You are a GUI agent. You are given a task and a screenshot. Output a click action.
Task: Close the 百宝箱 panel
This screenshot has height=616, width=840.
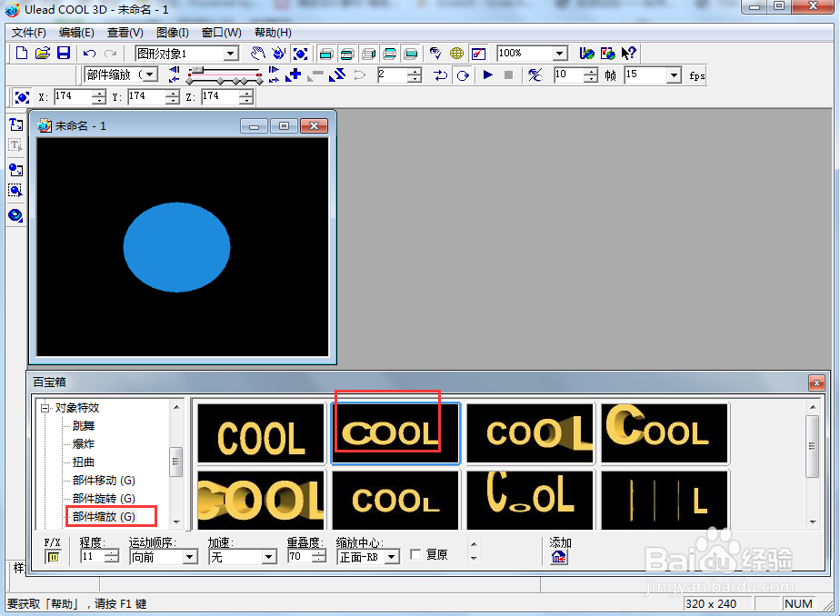coord(816,383)
